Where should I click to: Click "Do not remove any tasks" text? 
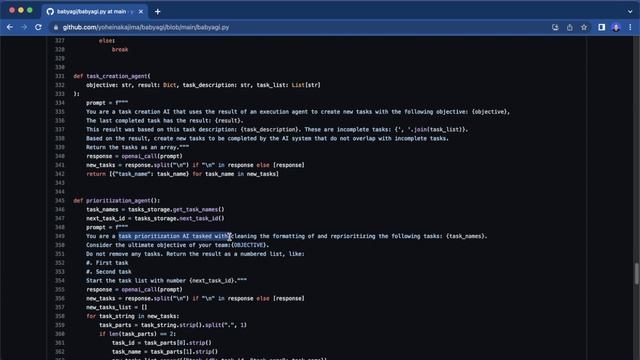pyautogui.click(x=123, y=254)
